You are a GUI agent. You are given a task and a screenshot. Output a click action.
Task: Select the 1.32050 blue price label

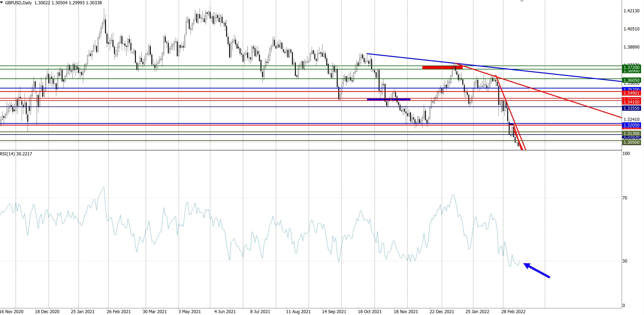coord(631,125)
